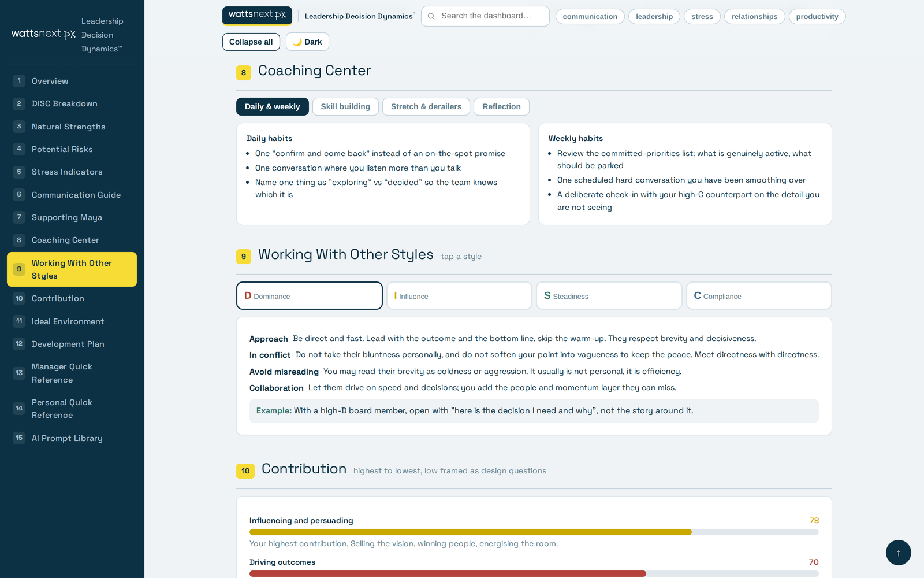Select the Daily & weekly tab
The width and height of the screenshot is (924, 578).
pos(272,106)
